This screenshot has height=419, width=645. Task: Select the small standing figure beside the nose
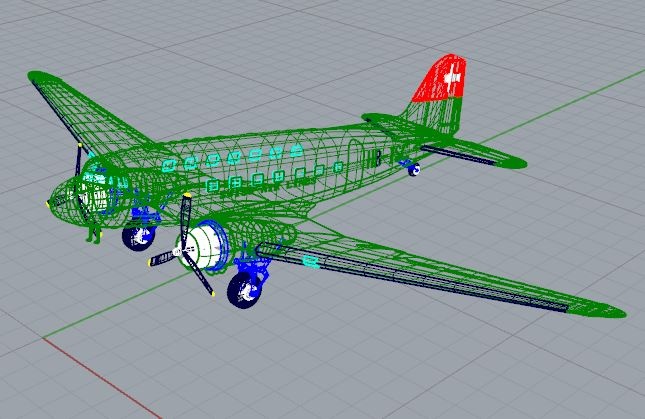coord(94,234)
